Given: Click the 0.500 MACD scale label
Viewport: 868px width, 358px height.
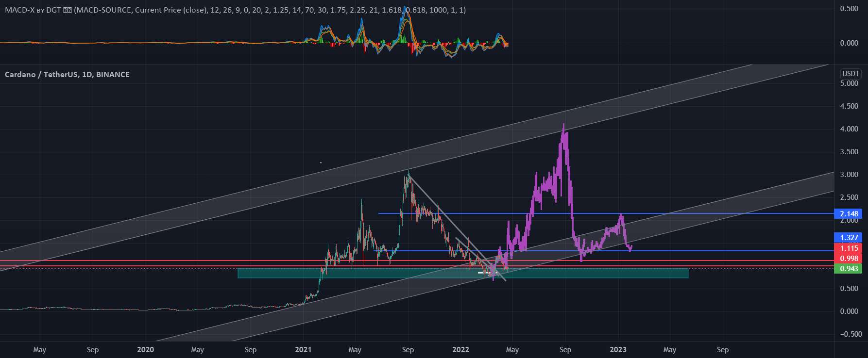Looking at the screenshot, I should pyautogui.click(x=849, y=9).
